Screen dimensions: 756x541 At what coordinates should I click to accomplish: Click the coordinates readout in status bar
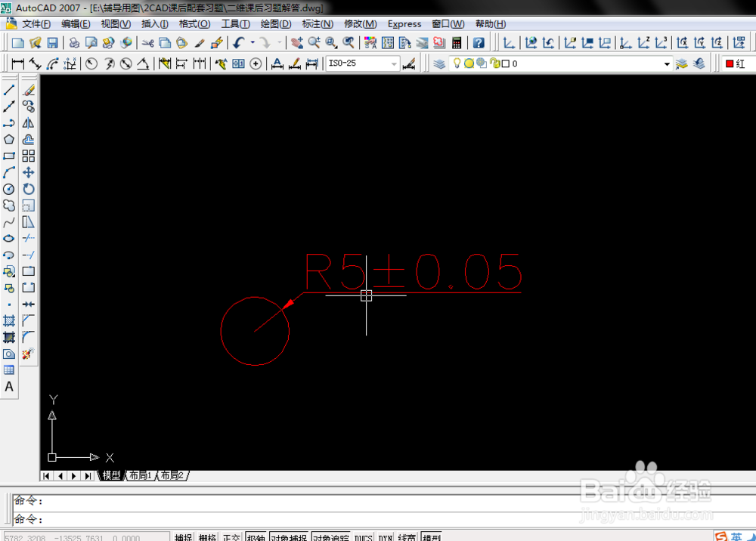[x=87, y=537]
